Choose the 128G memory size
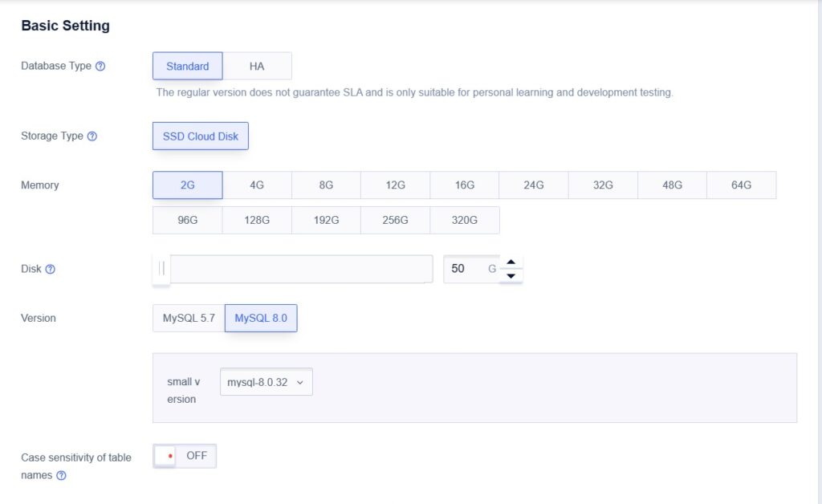The width and height of the screenshot is (822, 504). (256, 219)
